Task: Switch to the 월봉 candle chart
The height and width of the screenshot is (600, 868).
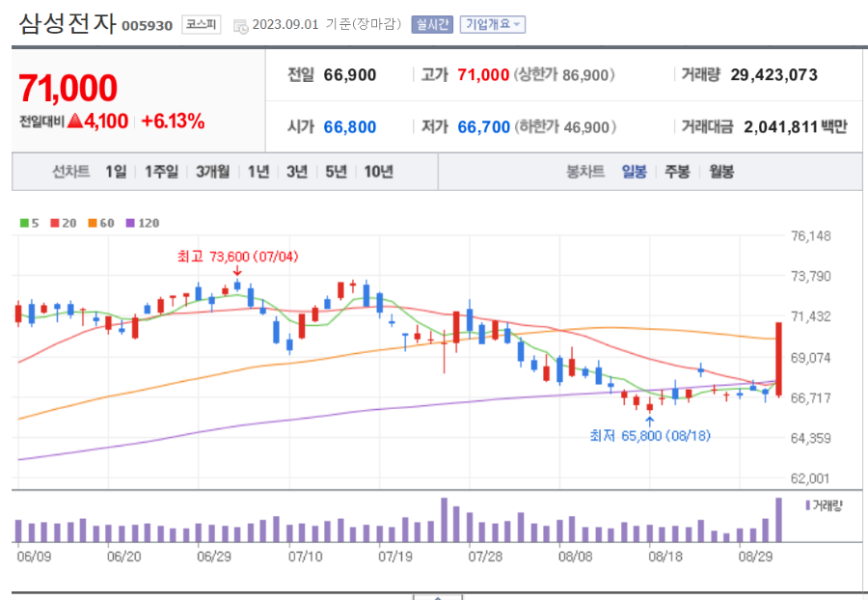Action: 721,172
